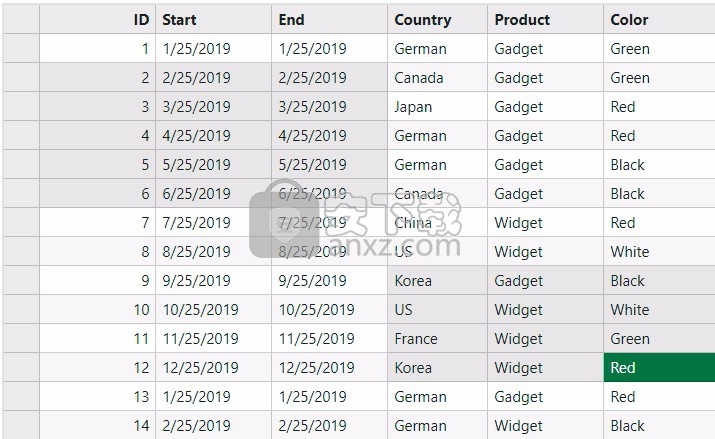Select the ID cell with value 14

click(98, 425)
